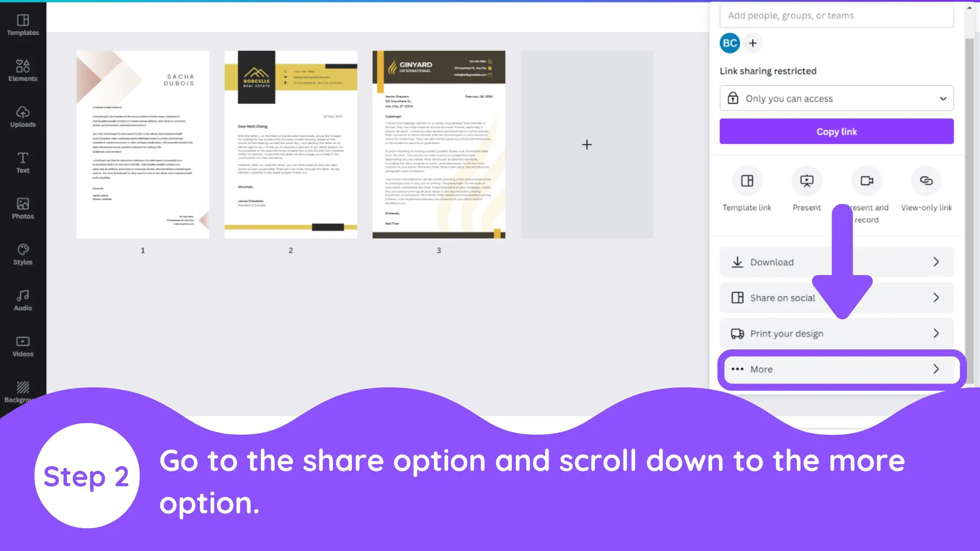The image size is (980, 551).
Task: Expand the Download options
Action: click(936, 262)
